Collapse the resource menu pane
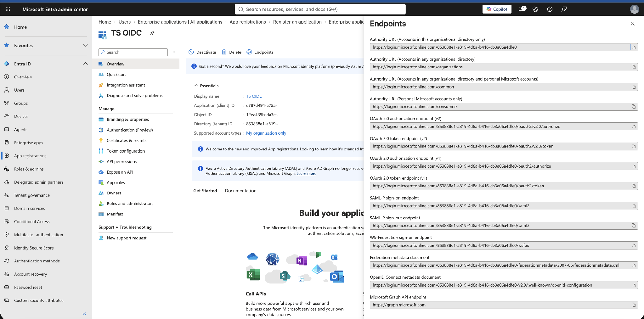The width and height of the screenshot is (644, 319). 174,52
